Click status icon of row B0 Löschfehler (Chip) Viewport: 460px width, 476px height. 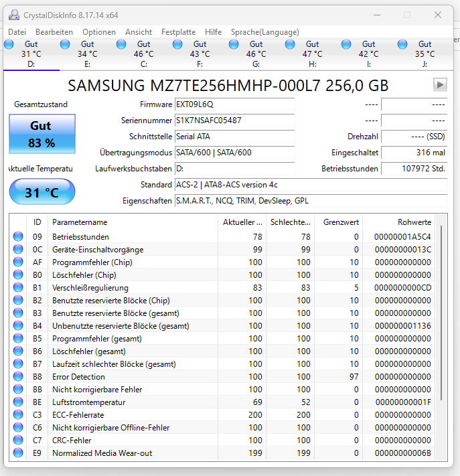(18, 275)
